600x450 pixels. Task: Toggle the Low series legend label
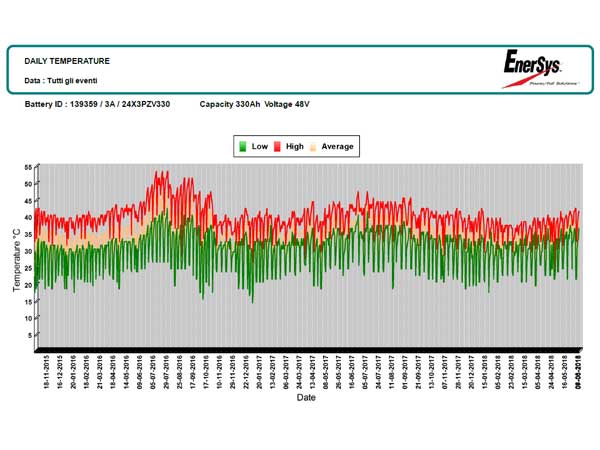(259, 146)
